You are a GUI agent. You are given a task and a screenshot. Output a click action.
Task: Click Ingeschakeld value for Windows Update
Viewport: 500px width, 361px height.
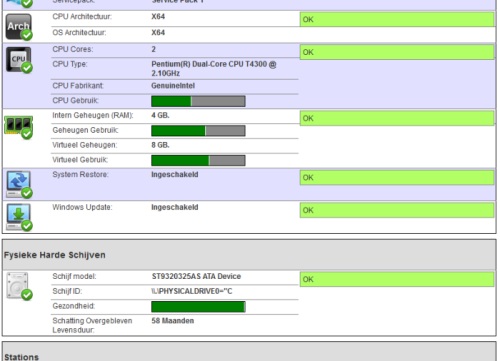click(175, 207)
